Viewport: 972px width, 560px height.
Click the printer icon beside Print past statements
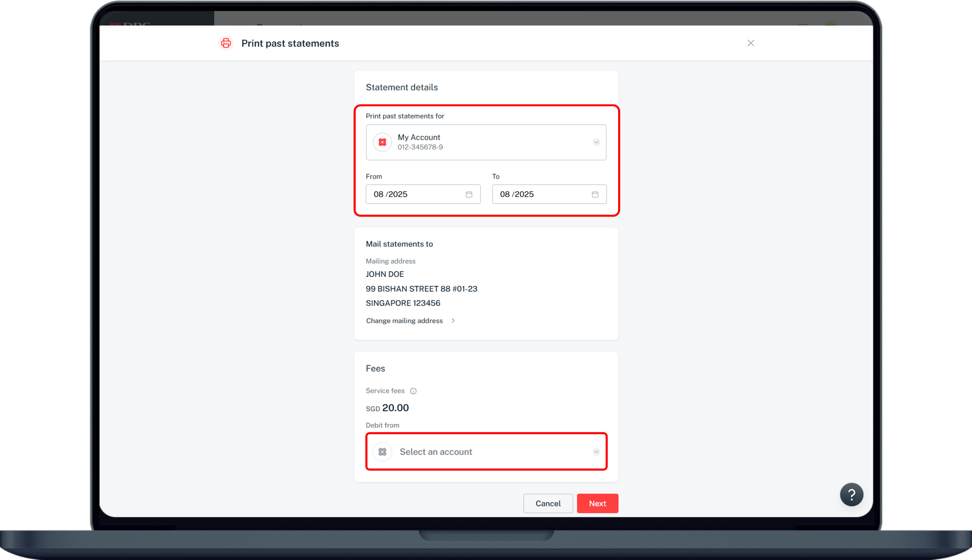(x=225, y=43)
